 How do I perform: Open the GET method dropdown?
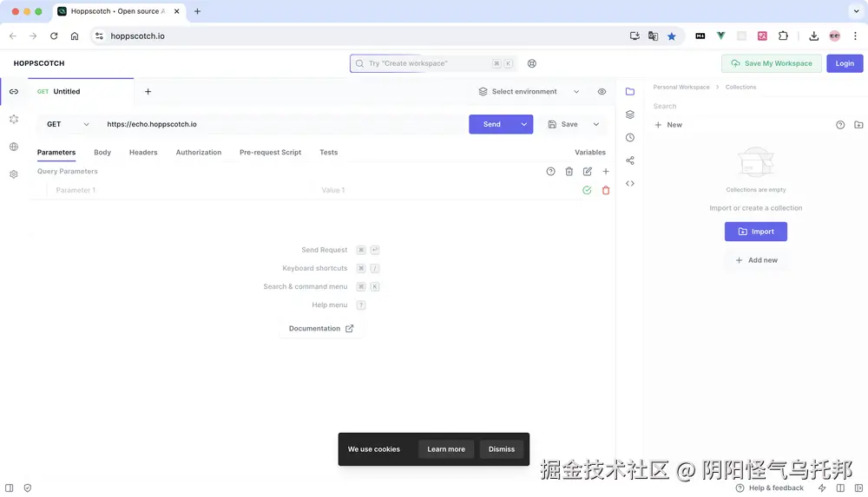tap(68, 125)
